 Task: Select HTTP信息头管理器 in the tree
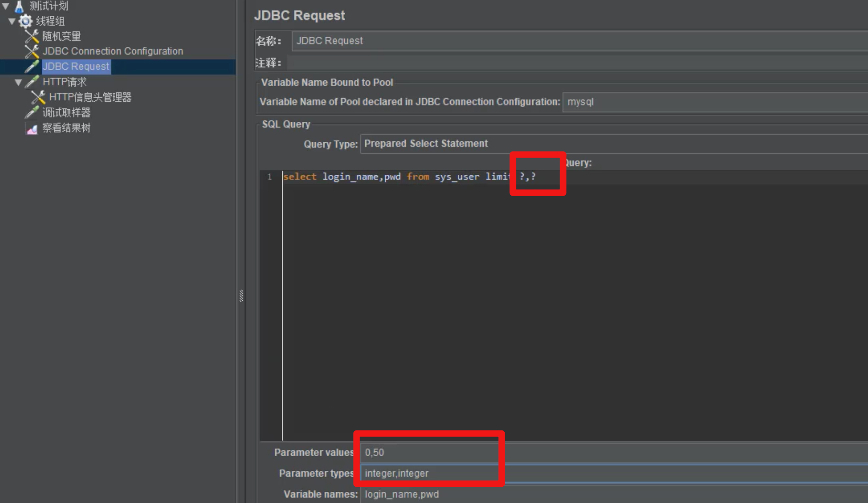pos(90,97)
